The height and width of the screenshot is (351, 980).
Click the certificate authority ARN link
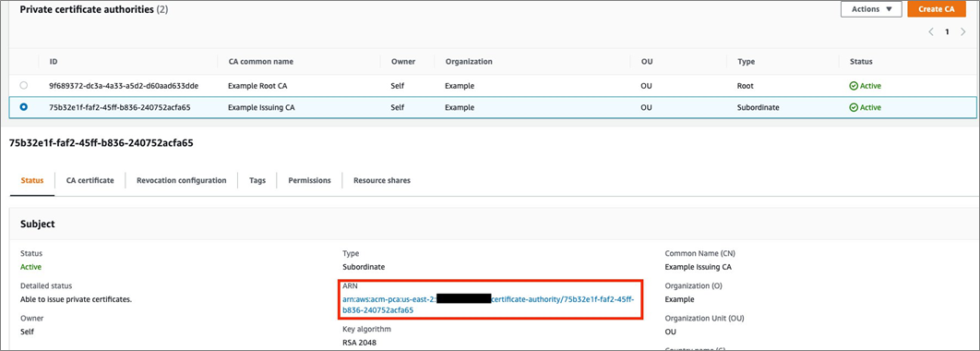coord(489,304)
